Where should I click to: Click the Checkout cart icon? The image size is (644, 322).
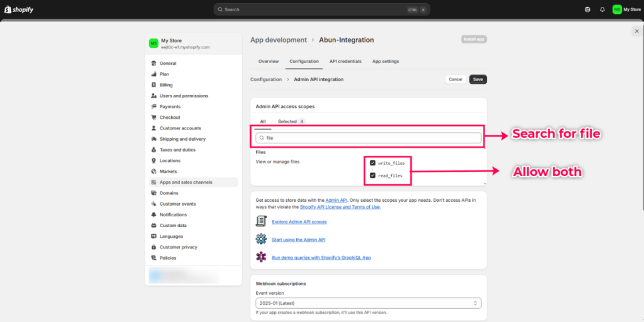(x=153, y=118)
